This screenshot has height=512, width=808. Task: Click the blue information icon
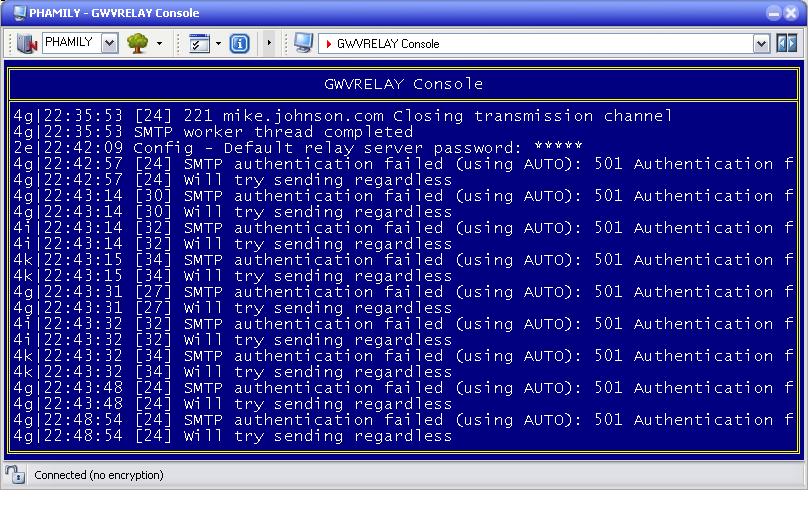coord(239,43)
